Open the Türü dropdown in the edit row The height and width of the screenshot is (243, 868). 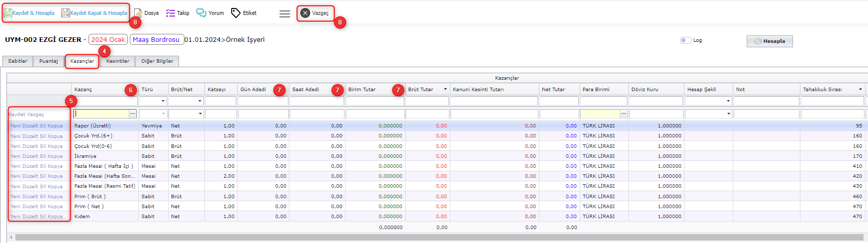[163, 114]
